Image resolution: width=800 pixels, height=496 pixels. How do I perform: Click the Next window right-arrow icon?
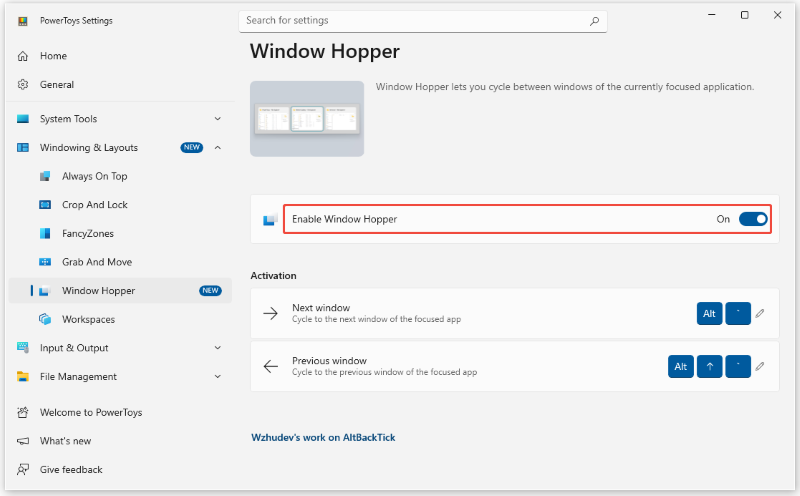pyautogui.click(x=270, y=313)
